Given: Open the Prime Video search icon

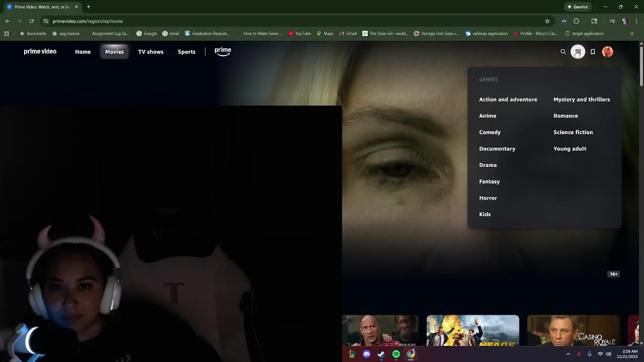Looking at the screenshot, I should coord(563,52).
